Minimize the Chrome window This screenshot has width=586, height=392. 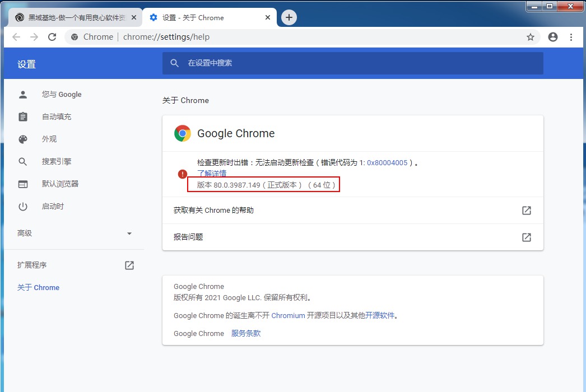click(534, 6)
